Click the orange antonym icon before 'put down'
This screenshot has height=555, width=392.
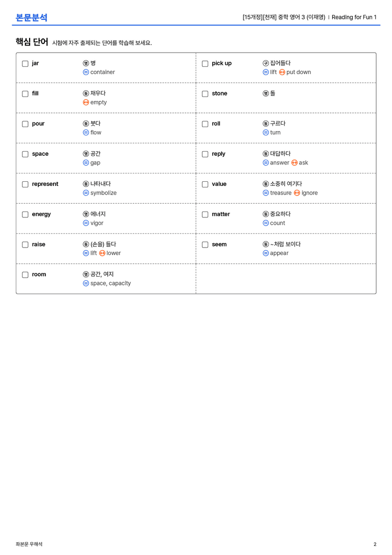pos(282,72)
